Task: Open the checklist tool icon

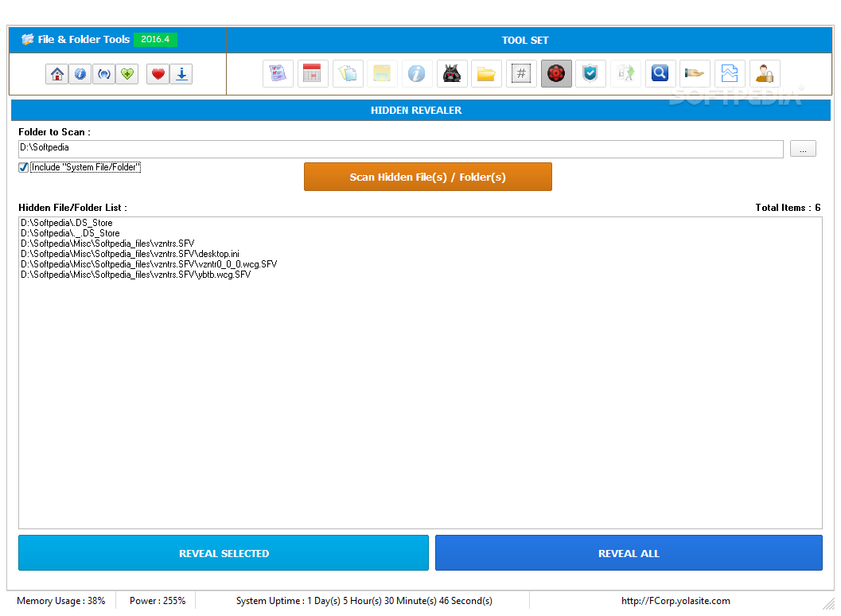Action: pos(278,73)
